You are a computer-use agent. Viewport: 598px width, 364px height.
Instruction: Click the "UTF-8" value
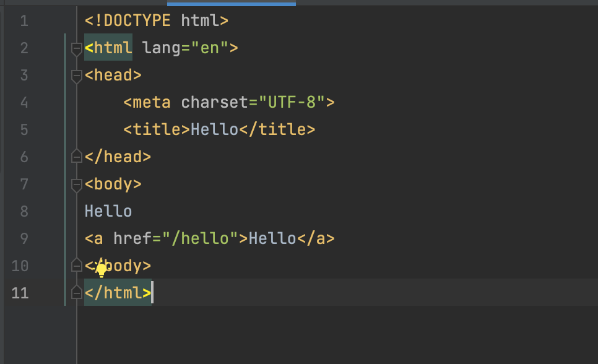pos(292,102)
